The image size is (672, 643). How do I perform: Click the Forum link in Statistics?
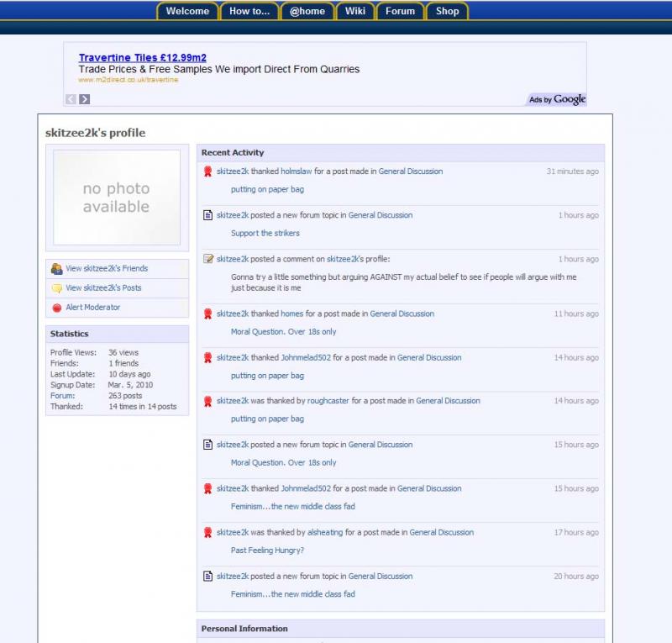tap(62, 396)
